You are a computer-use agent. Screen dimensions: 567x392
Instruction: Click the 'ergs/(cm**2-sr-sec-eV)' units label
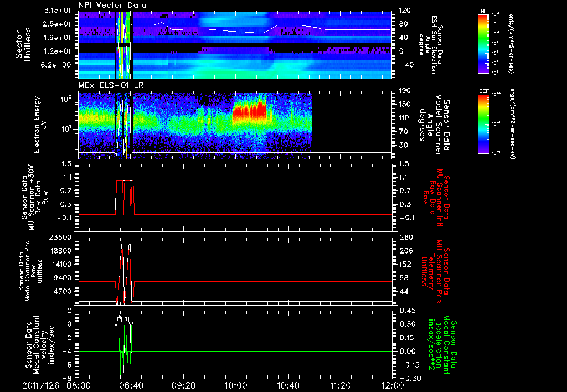coord(511,123)
